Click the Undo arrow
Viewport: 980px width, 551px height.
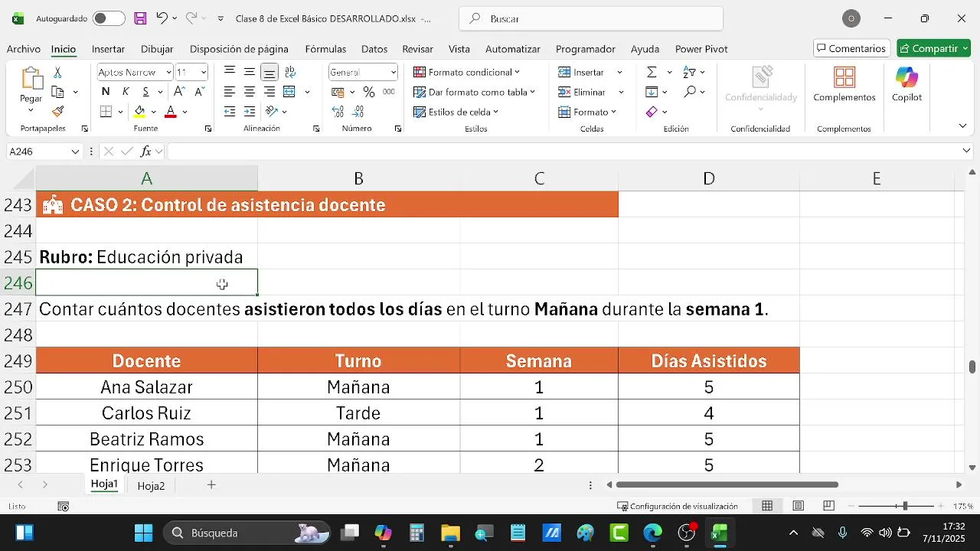click(x=161, y=18)
